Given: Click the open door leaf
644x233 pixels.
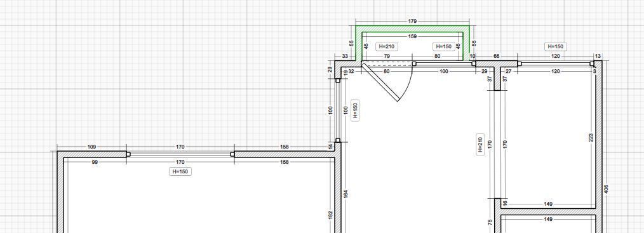Looking at the screenshot, I should 380,82.
